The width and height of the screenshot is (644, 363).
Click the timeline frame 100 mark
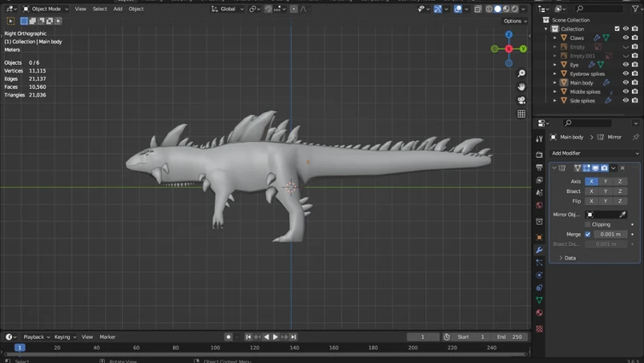[x=215, y=348]
